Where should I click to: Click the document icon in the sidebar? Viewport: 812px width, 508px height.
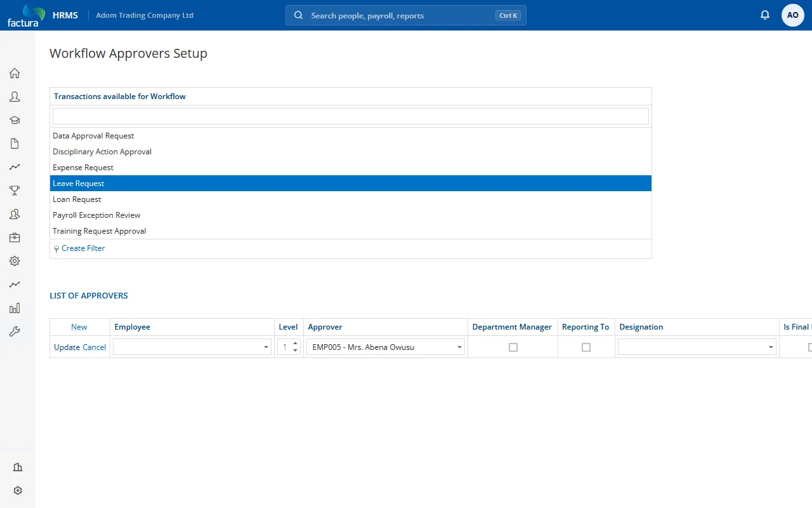[15, 144]
